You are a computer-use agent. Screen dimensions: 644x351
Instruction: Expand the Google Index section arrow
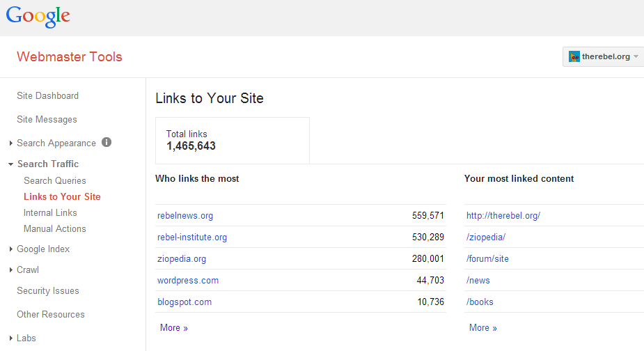10,249
